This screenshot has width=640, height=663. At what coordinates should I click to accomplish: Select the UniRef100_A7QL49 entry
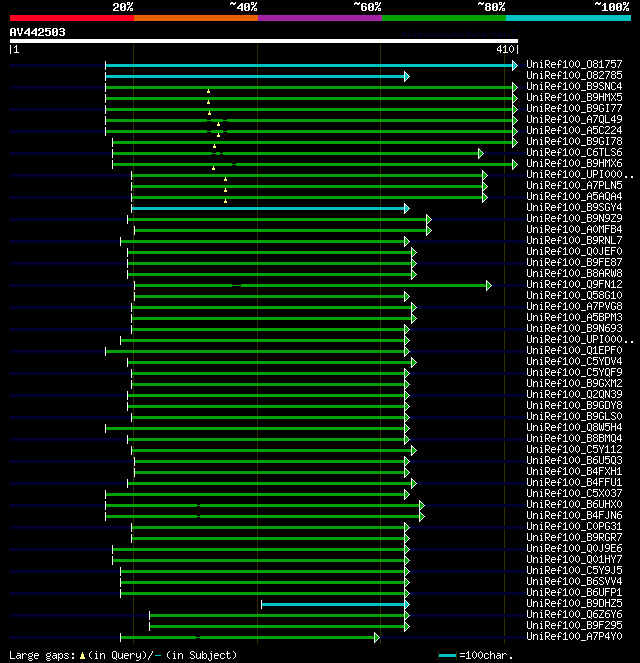pyautogui.click(x=574, y=119)
